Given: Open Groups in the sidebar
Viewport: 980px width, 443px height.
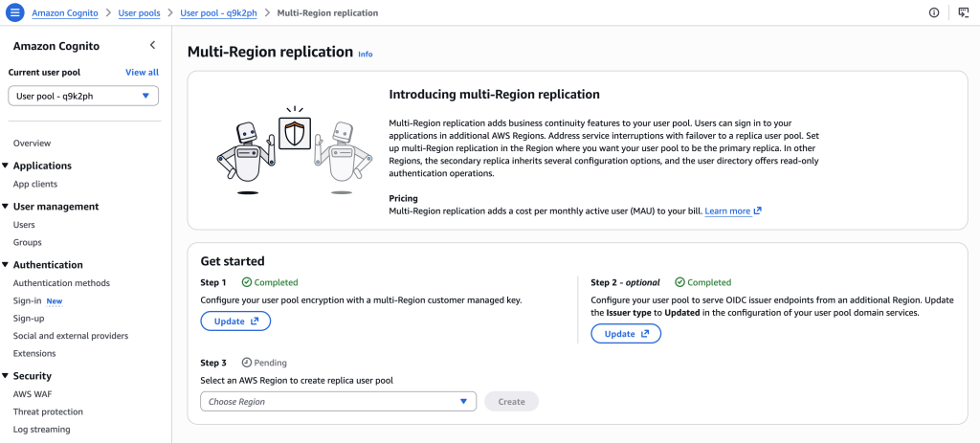Looking at the screenshot, I should (28, 242).
